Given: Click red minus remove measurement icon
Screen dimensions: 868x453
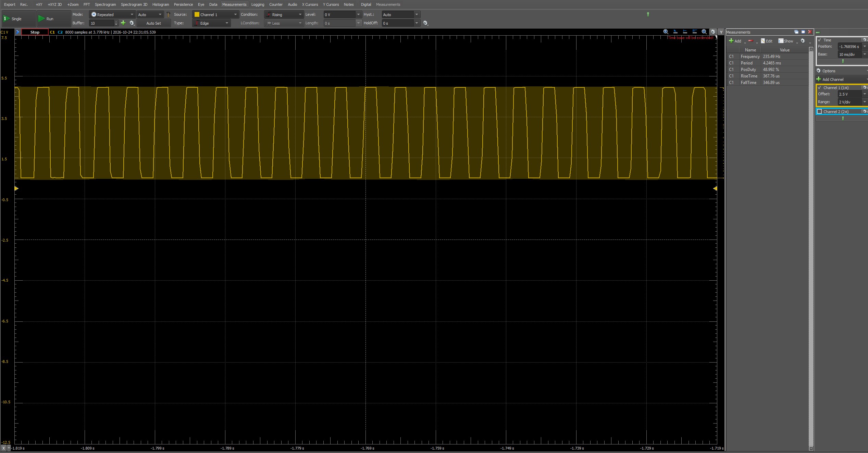Looking at the screenshot, I should 751,41.
